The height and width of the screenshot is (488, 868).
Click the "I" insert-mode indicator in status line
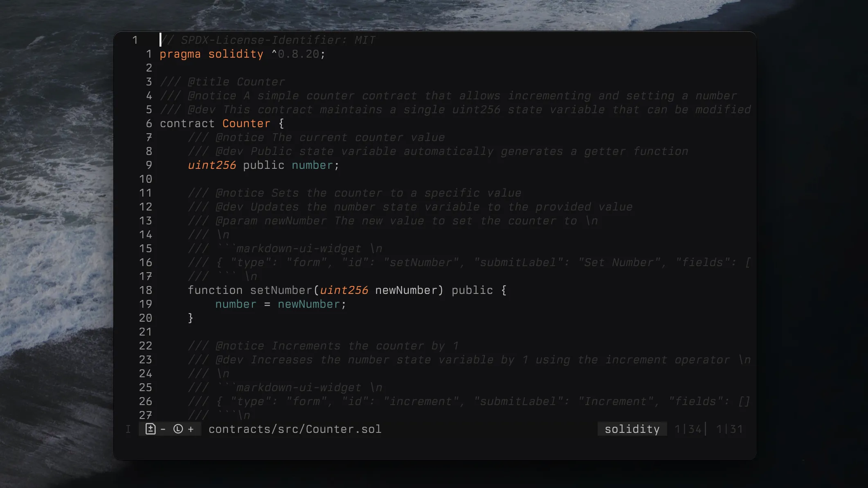tap(128, 429)
